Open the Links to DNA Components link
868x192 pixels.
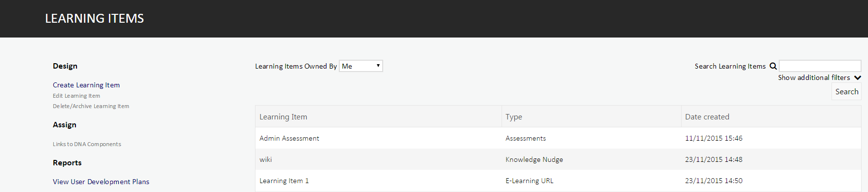[87, 144]
